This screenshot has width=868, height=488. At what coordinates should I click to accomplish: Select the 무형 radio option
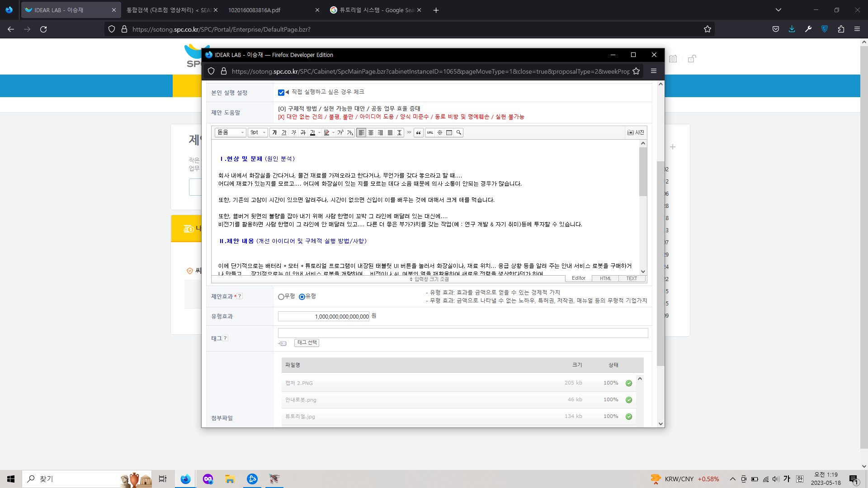pos(281,297)
